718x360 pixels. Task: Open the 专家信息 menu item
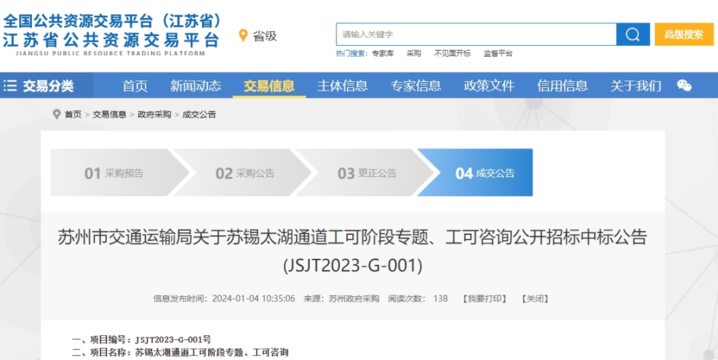click(416, 86)
